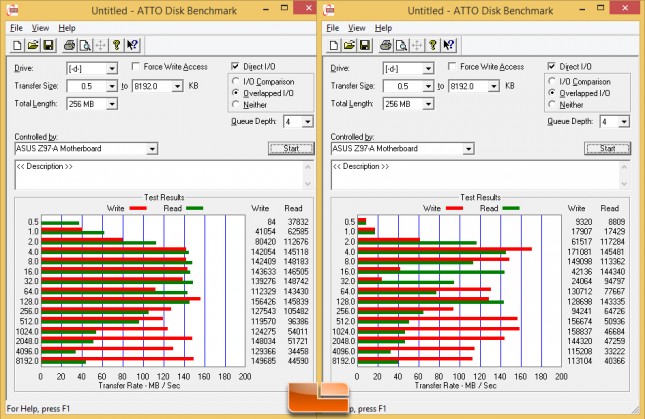The height and width of the screenshot is (419, 645).
Task: Click Start button in right window
Action: pos(608,148)
